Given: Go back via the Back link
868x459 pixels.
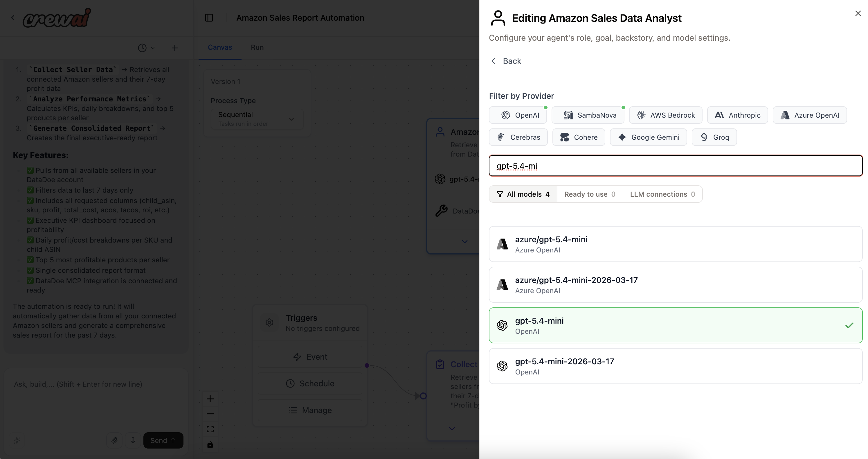Looking at the screenshot, I should (506, 61).
